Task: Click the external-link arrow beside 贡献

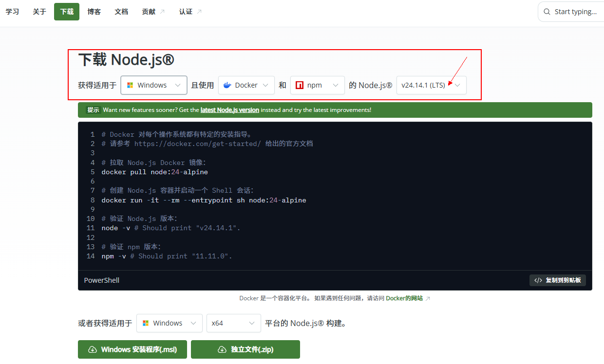Action: pos(162,12)
